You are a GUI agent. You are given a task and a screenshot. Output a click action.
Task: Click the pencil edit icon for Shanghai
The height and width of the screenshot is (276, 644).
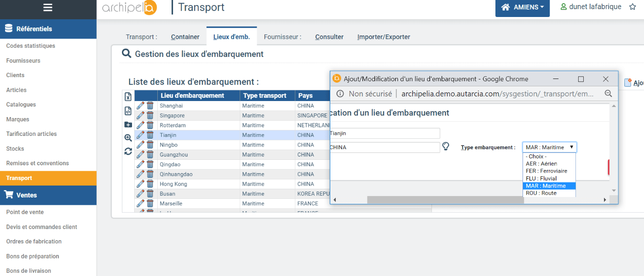coord(141,106)
